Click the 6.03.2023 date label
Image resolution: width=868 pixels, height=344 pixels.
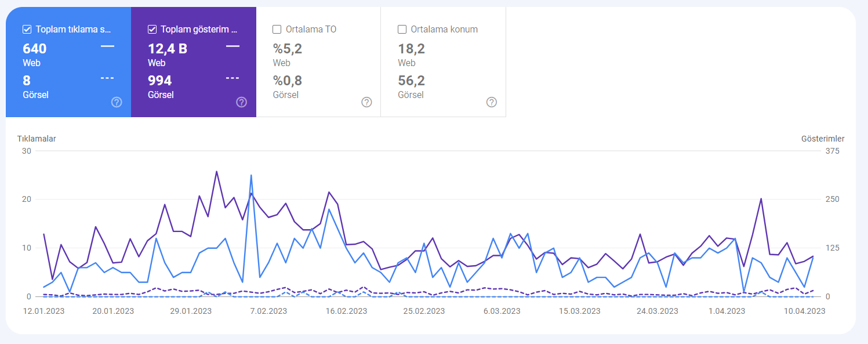click(502, 311)
